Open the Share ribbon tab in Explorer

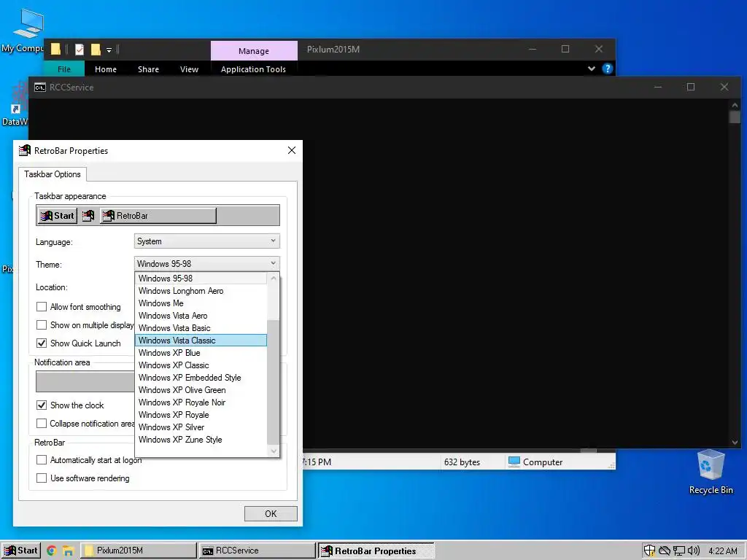point(148,69)
